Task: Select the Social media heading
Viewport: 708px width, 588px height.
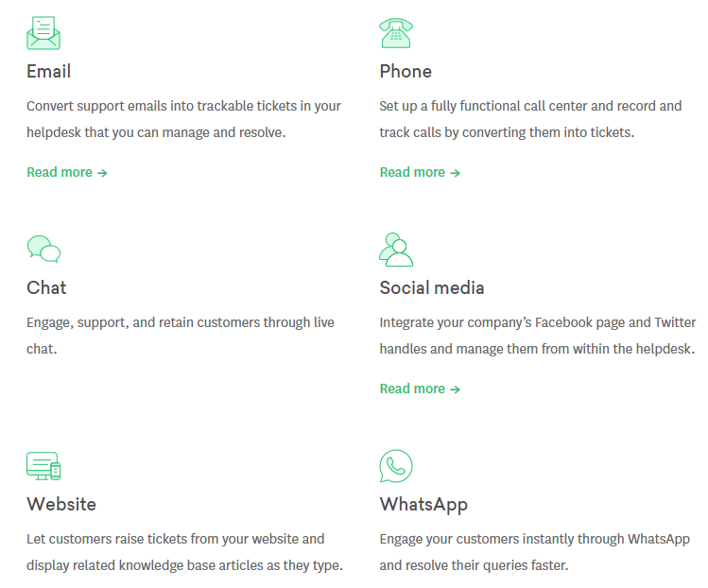Action: click(x=432, y=287)
